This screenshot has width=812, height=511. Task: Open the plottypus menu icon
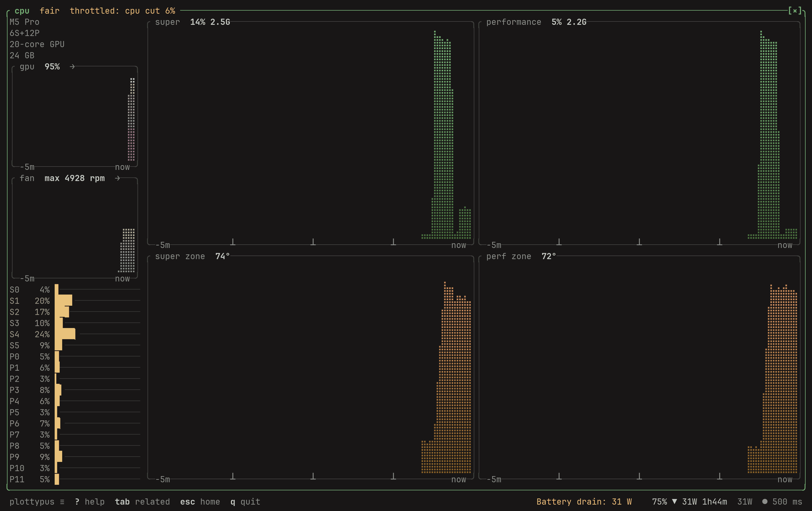point(62,502)
